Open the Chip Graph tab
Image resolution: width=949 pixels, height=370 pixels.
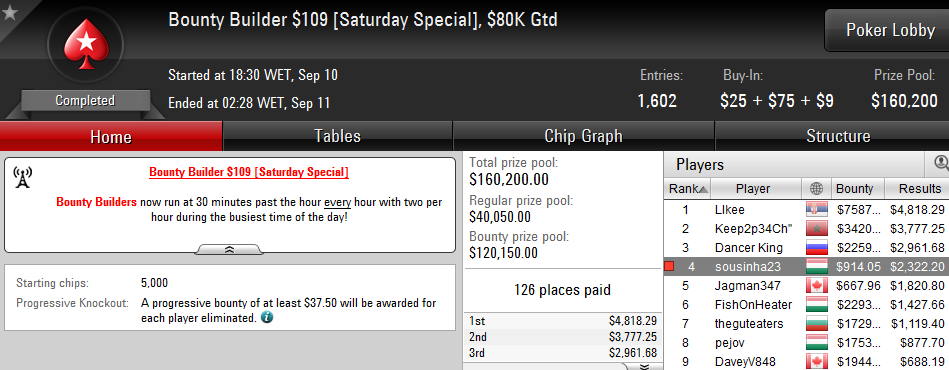point(583,136)
